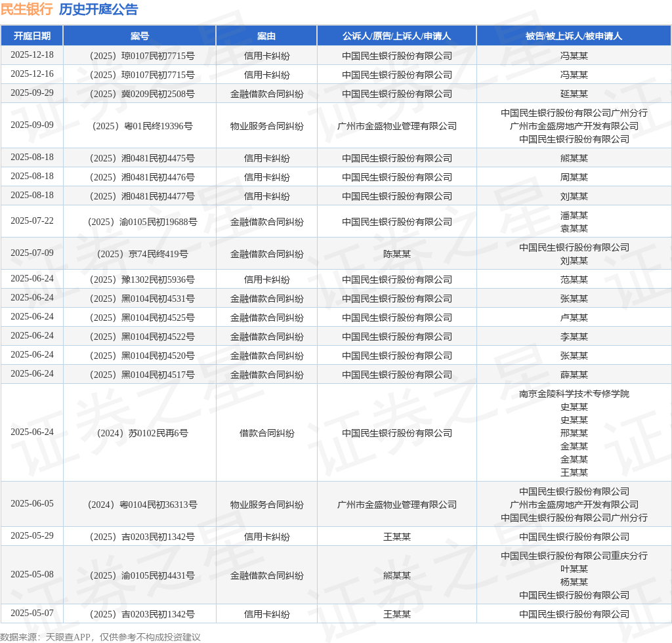Image resolution: width=672 pixels, height=643 pixels.
Task: Click the 案号 column header
Action: tap(140, 36)
